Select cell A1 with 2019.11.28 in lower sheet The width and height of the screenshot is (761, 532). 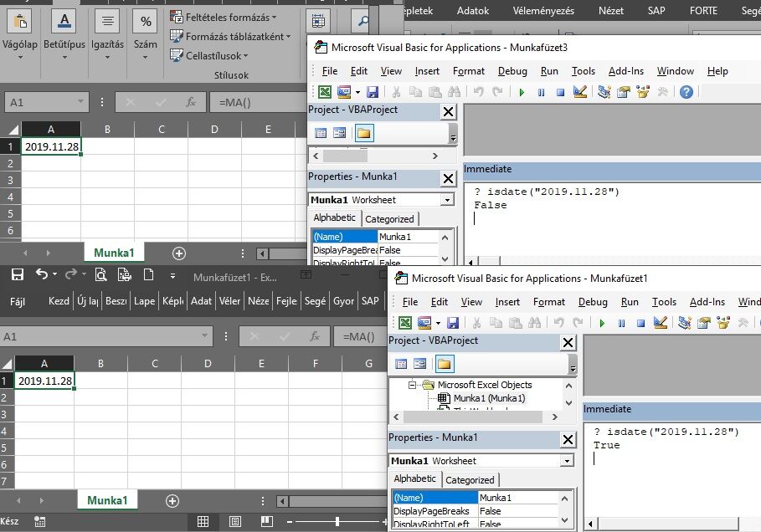tap(44, 381)
